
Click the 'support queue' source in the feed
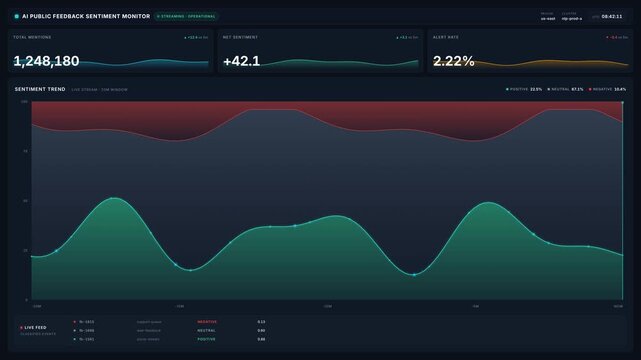pyautogui.click(x=149, y=322)
